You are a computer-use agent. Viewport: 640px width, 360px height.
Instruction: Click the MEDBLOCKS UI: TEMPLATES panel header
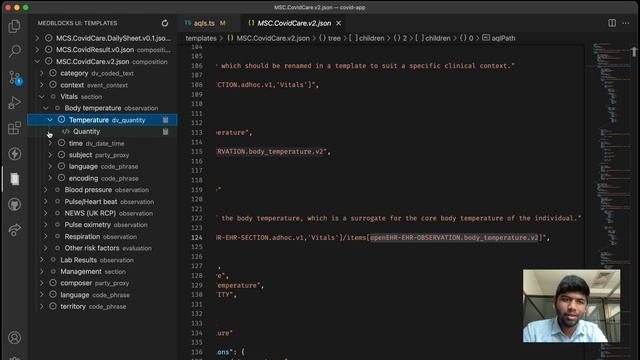pyautogui.click(x=77, y=23)
